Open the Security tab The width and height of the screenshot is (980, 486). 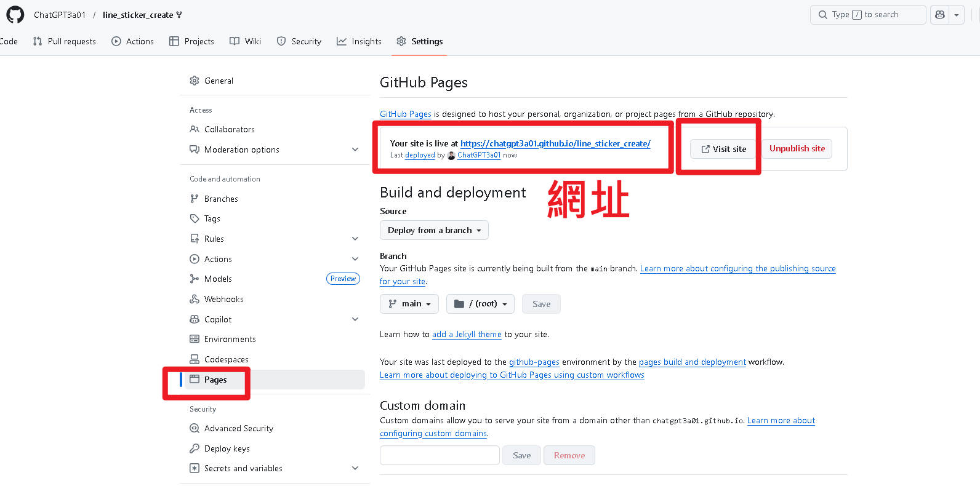point(299,41)
